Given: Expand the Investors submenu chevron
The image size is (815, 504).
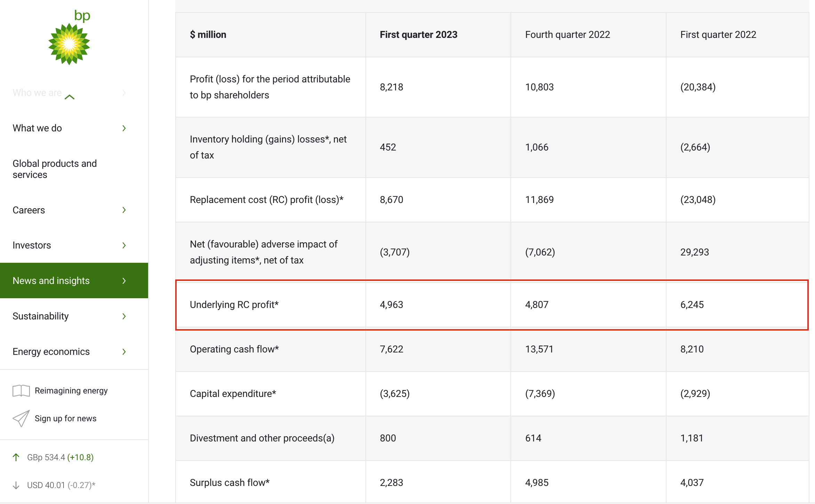Looking at the screenshot, I should point(124,245).
